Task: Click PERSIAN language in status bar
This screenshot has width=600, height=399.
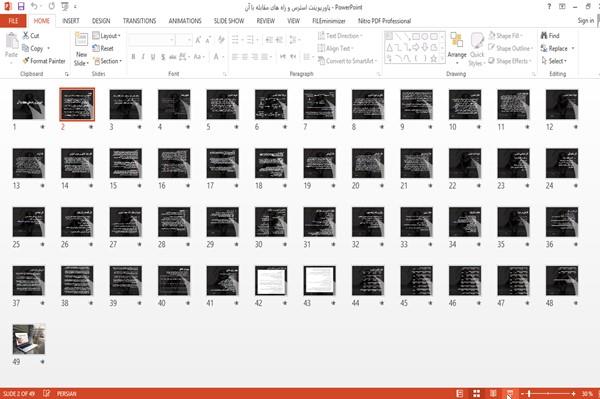Action: pos(67,393)
